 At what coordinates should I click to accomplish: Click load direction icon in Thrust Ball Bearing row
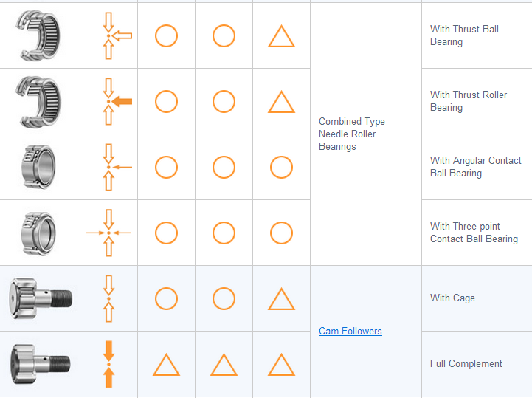tap(109, 35)
